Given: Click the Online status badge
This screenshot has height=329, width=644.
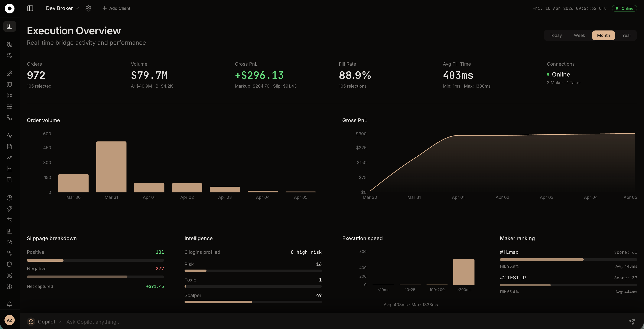Looking at the screenshot, I should click(624, 8).
